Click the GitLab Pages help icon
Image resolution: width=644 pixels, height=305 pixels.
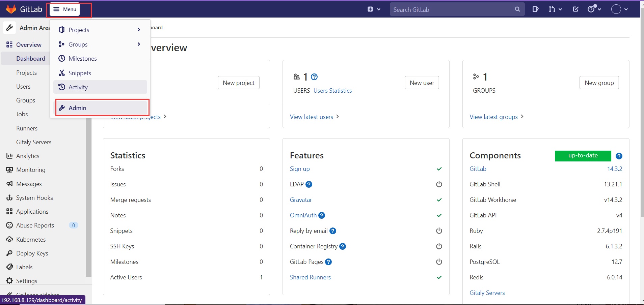[x=328, y=262]
